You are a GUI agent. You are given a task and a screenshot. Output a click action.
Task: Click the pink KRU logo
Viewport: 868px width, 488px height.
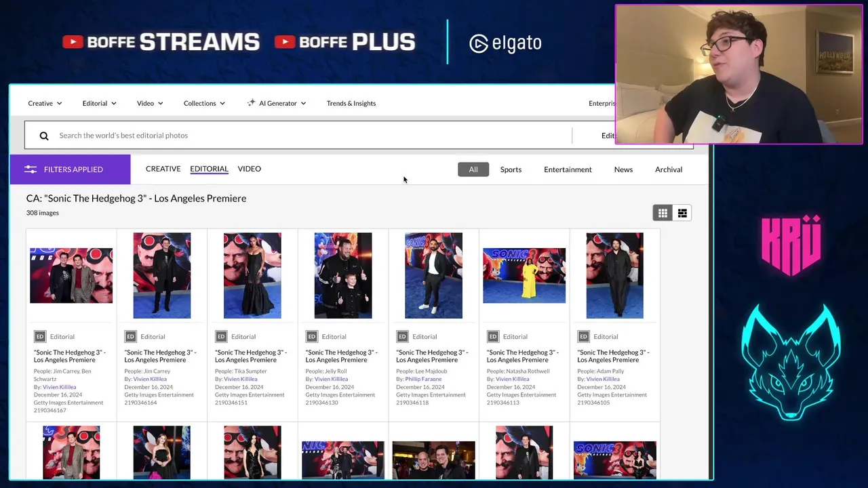tap(791, 245)
